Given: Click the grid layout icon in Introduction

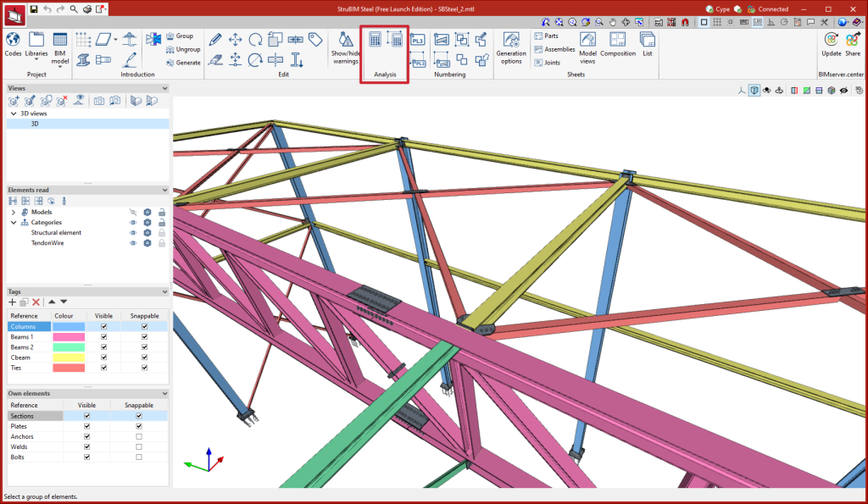Looking at the screenshot, I should point(83,39).
